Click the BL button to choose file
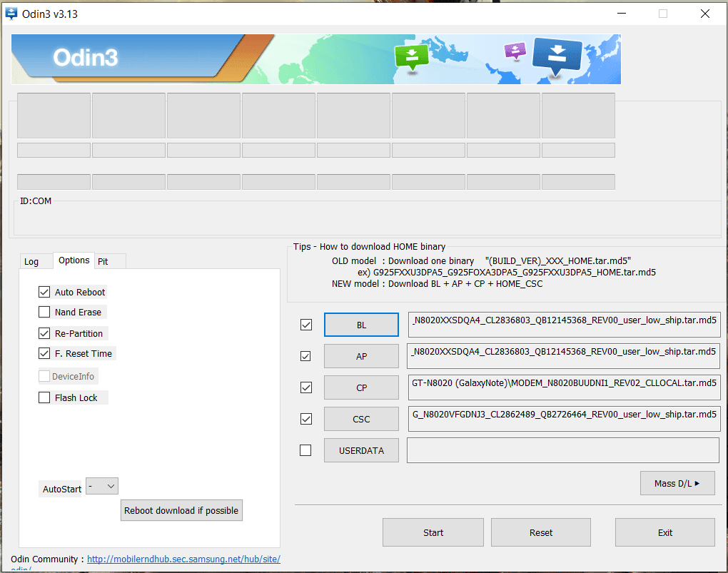This screenshot has width=728, height=573. tap(361, 325)
